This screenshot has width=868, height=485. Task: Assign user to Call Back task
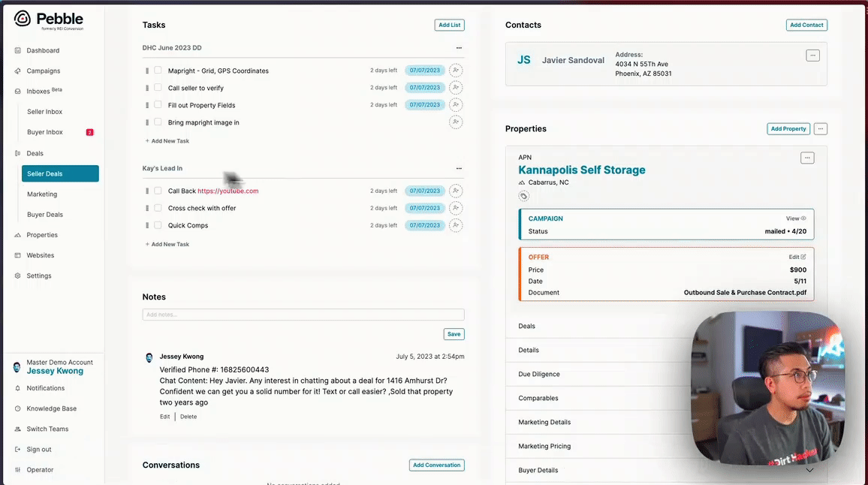pos(456,191)
